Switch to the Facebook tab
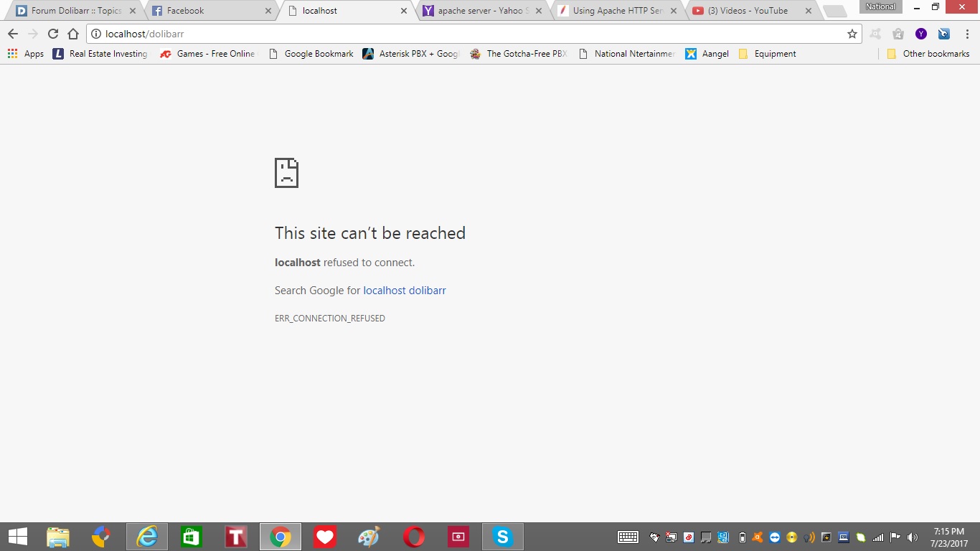The image size is (980, 551). (x=204, y=11)
